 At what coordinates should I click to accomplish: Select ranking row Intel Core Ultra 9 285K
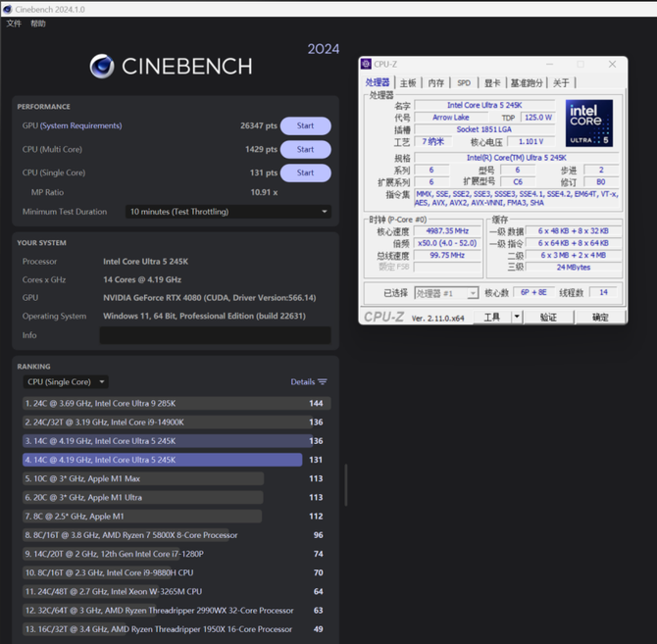tap(177, 403)
